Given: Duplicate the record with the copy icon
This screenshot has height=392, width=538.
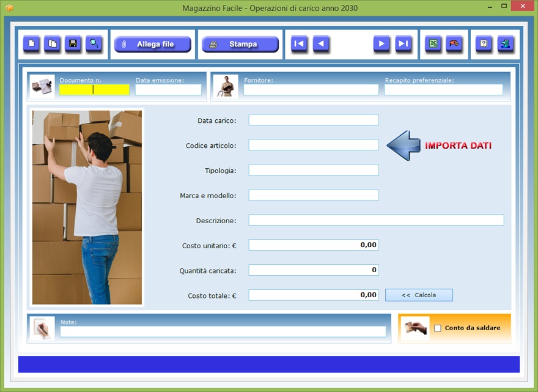Looking at the screenshot, I should (53, 43).
